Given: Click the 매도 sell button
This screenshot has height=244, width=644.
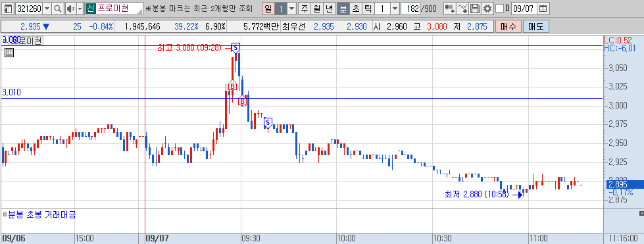Looking at the screenshot, I should click(535, 27).
